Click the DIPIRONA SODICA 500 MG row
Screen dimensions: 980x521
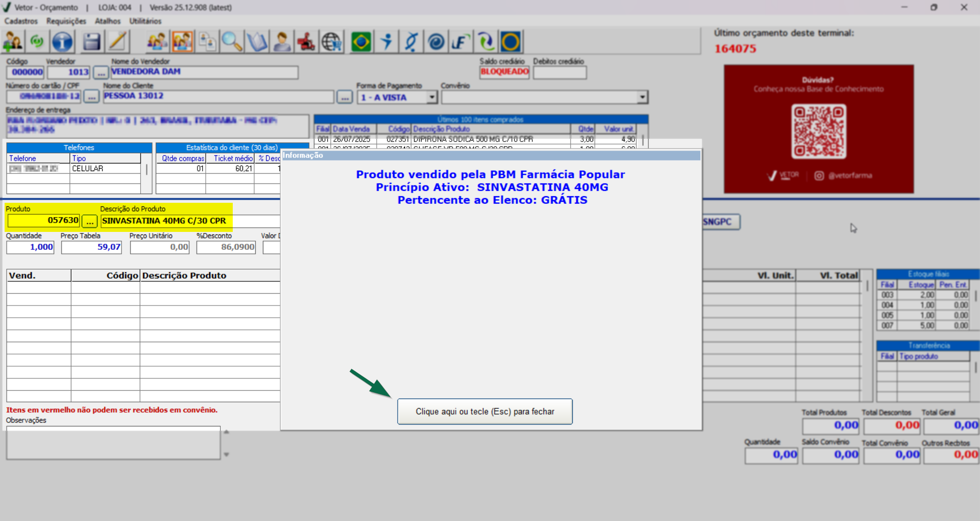pyautogui.click(x=475, y=139)
